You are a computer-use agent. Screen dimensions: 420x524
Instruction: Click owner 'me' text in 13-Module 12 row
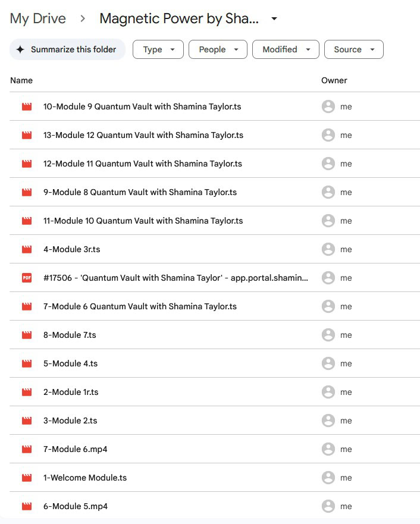click(x=346, y=136)
